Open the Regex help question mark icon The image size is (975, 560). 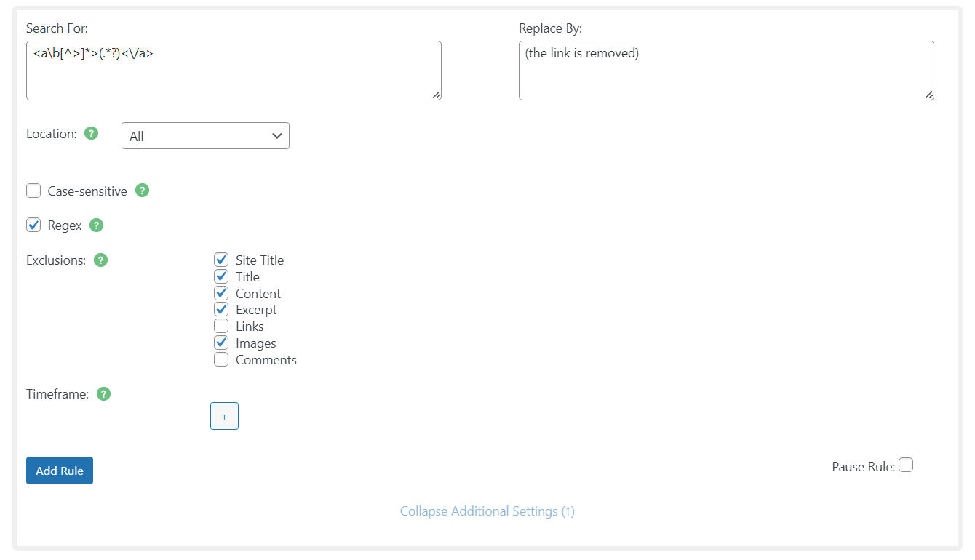pos(96,225)
